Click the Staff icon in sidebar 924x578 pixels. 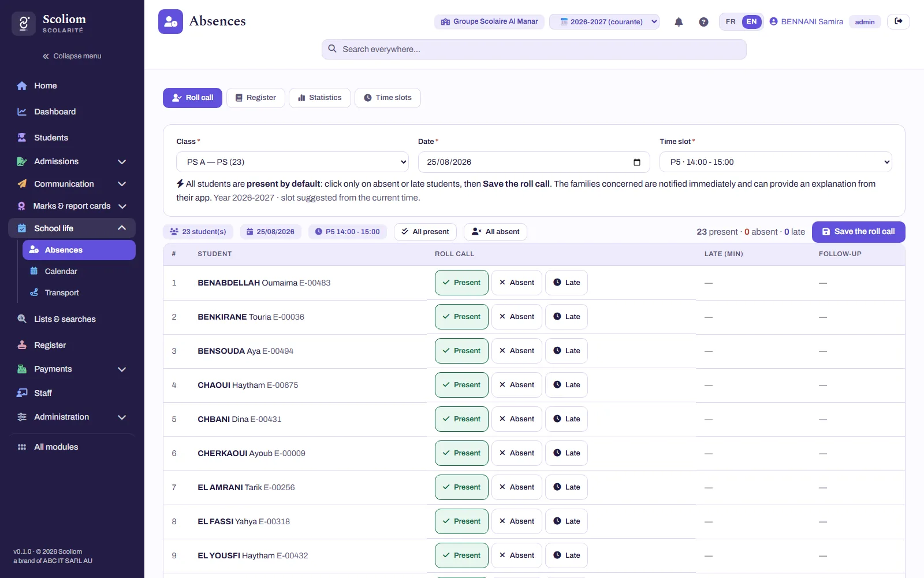pos(22,393)
